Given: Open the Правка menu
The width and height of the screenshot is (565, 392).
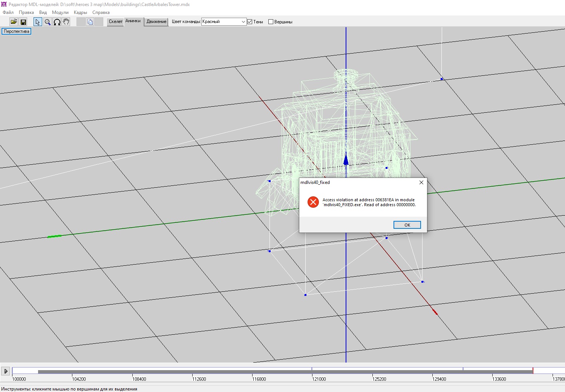Looking at the screenshot, I should [26, 12].
